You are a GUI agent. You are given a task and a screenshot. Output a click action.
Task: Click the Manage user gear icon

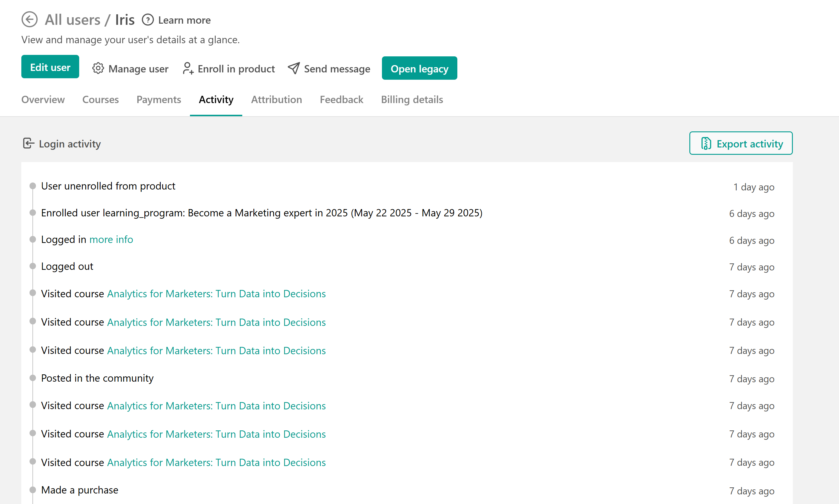(98, 69)
